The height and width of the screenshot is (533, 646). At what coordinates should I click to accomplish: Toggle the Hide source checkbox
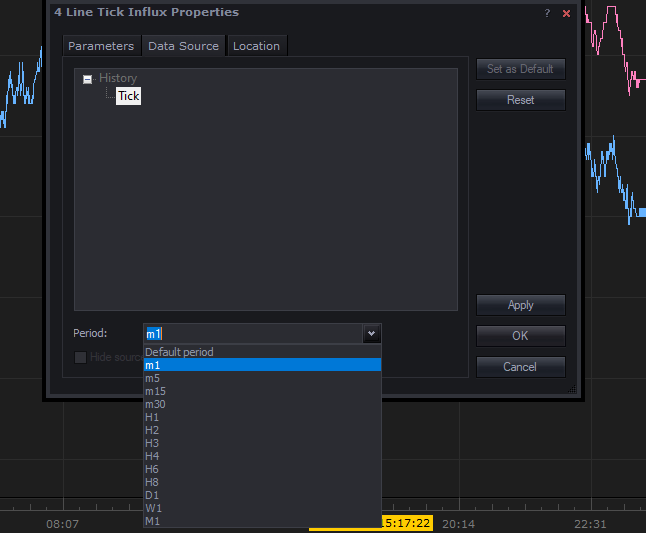pos(80,357)
